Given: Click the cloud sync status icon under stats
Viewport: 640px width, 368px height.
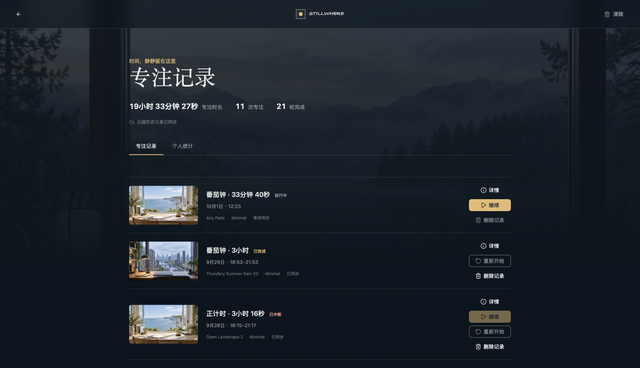Looking at the screenshot, I should point(132,122).
